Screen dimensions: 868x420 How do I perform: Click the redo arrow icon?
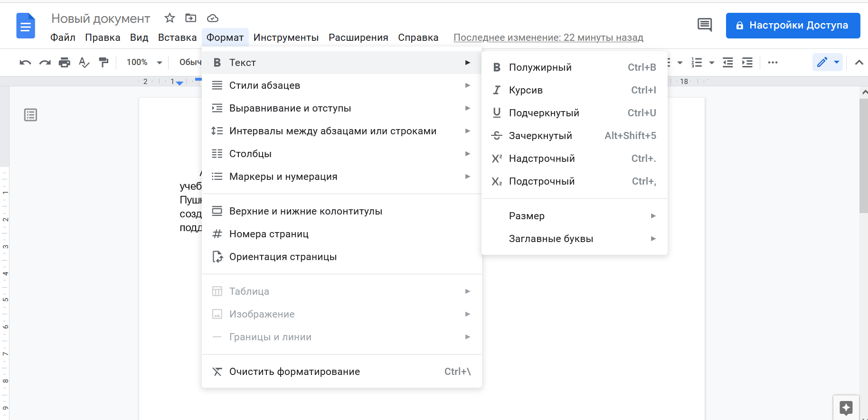tap(45, 62)
